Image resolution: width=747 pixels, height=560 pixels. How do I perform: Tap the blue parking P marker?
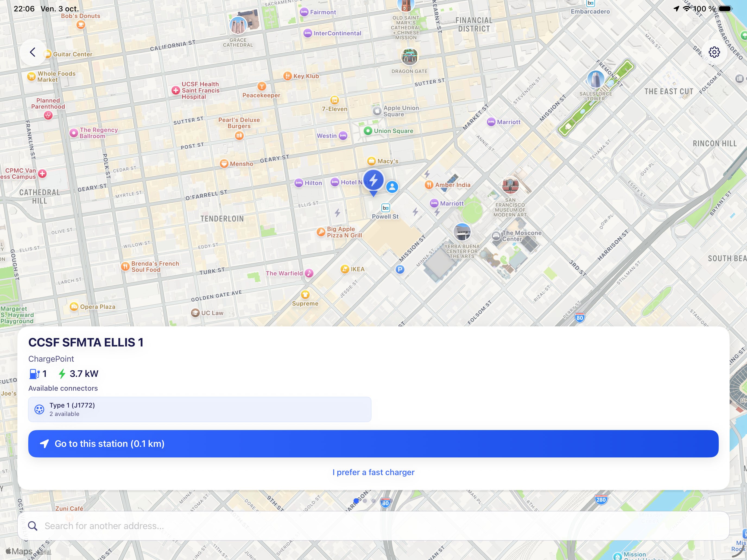400,269
